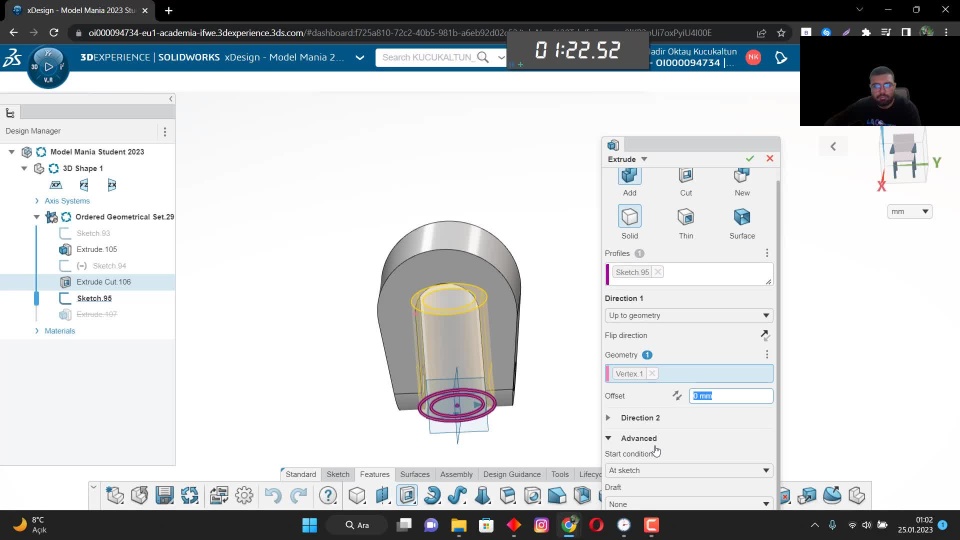
Task: Click the Undo toolbar icon
Action: [x=273, y=495]
